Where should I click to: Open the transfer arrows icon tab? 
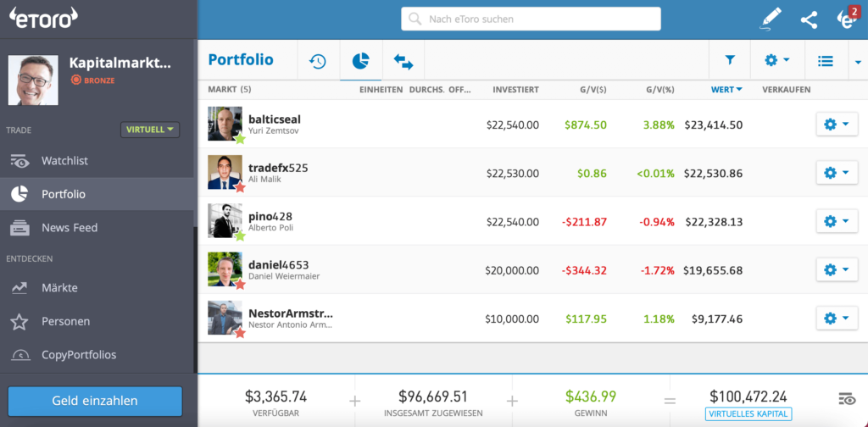click(x=403, y=61)
